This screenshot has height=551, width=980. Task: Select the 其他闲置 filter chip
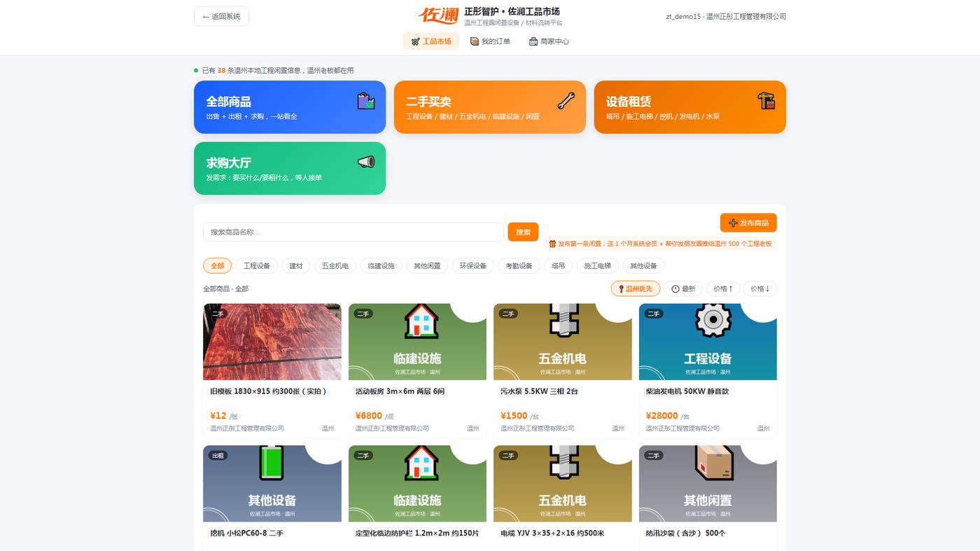427,266
